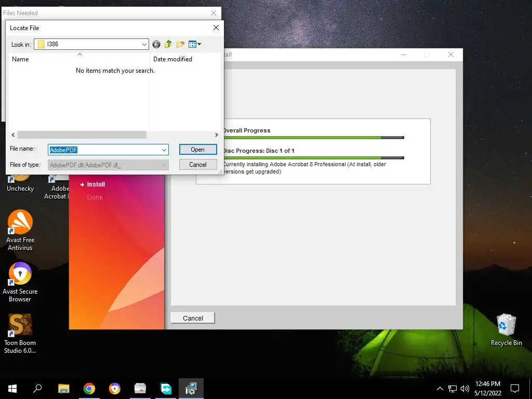The width and height of the screenshot is (532, 399).
Task: Open Google Chrome from taskbar
Action: (x=89, y=389)
